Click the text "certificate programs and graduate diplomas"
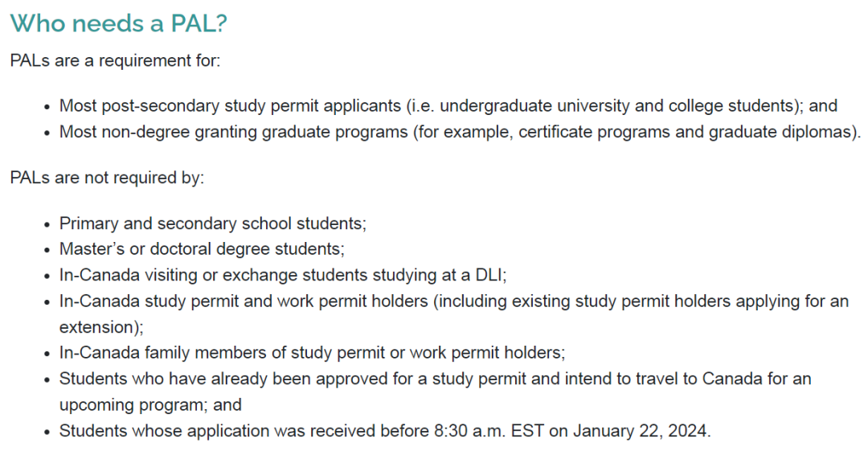The width and height of the screenshot is (868, 455). 685,131
